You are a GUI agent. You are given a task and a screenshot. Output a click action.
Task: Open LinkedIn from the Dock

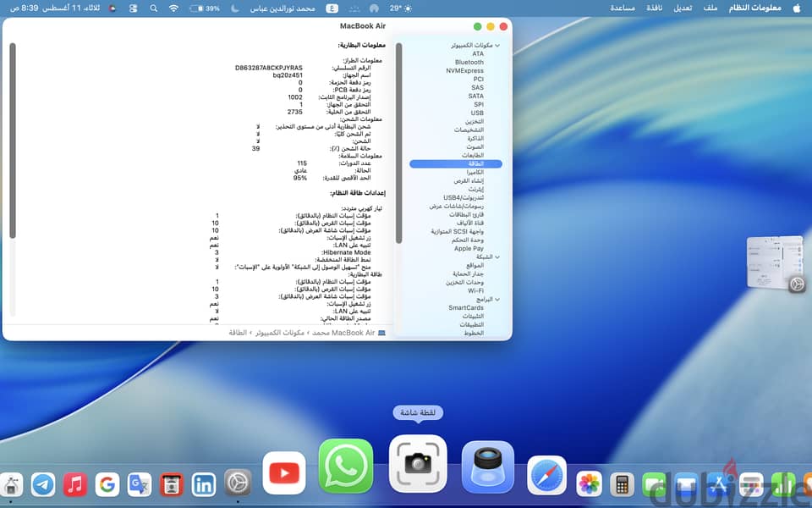tap(204, 484)
